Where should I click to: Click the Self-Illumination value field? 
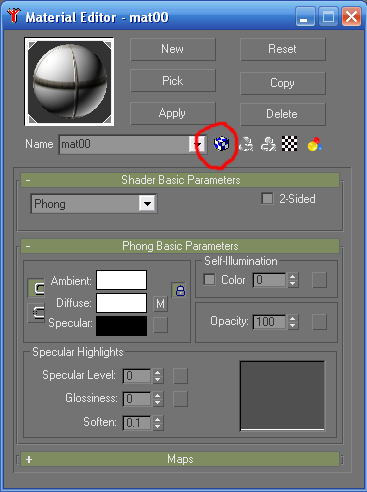(x=269, y=280)
